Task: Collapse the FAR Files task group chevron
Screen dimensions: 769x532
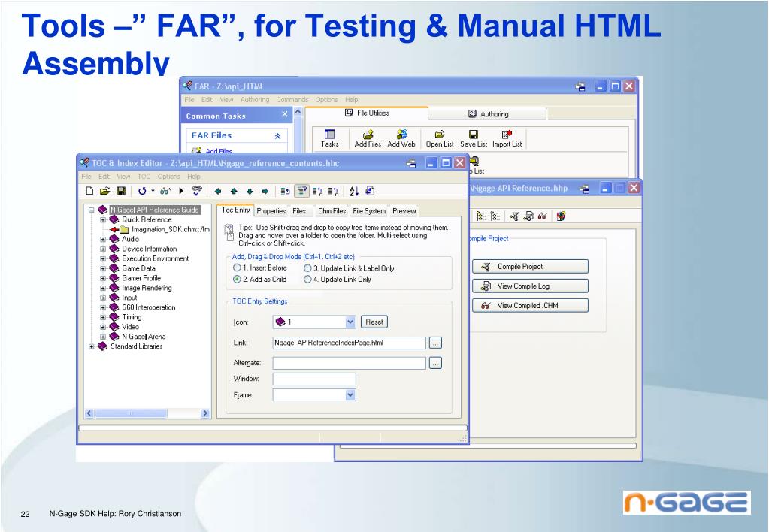Action: (x=277, y=136)
